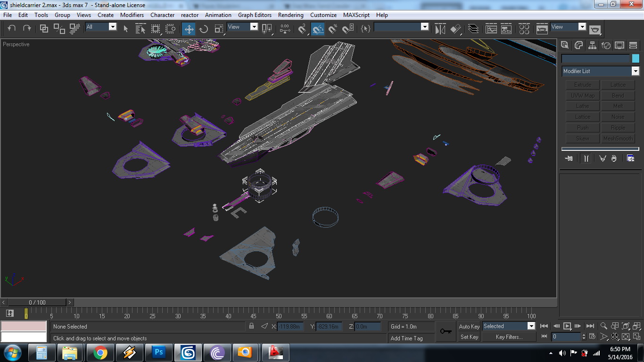Click the Align tool icon

click(x=455, y=29)
